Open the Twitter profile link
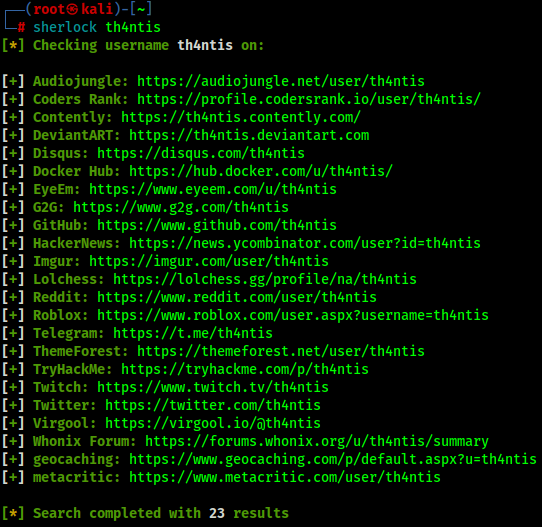This screenshot has height=527, width=542. pyautogui.click(x=213, y=405)
